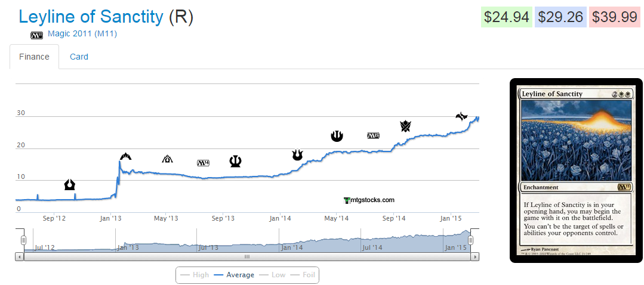Click the navigator scrollbar left arrow
This screenshot has height=285, width=644.
tap(19, 257)
